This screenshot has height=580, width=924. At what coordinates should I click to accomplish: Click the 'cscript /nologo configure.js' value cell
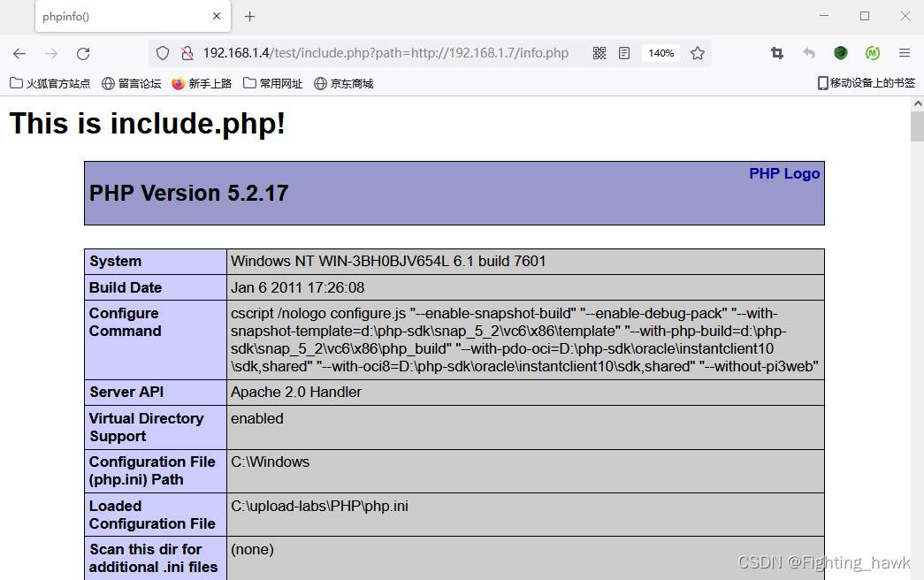524,340
